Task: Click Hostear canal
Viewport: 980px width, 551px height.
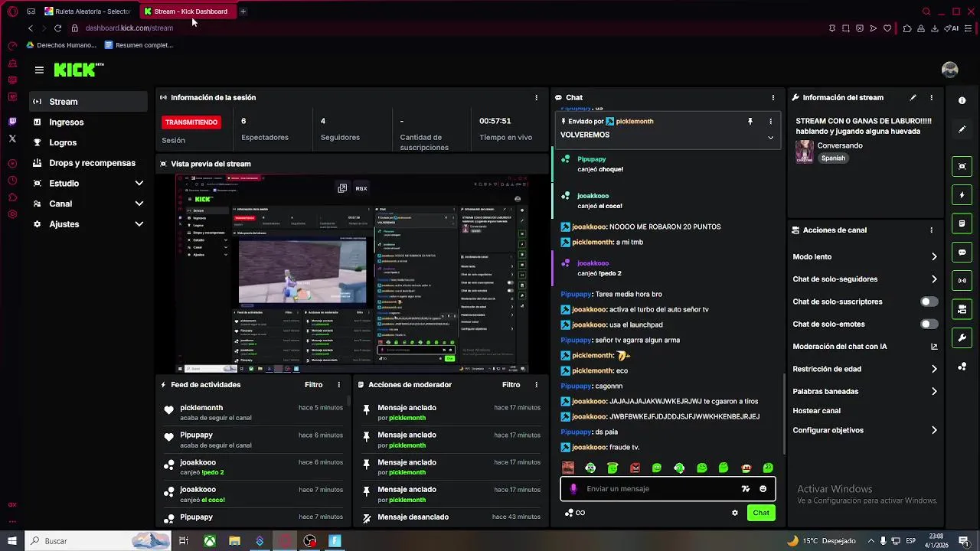Action: 816,411
